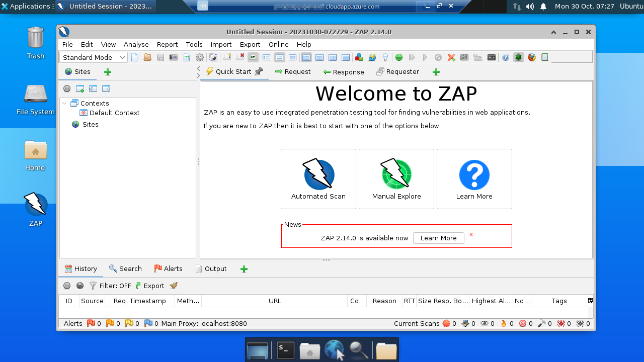Add new tab beside Requester with plus

coord(436,72)
